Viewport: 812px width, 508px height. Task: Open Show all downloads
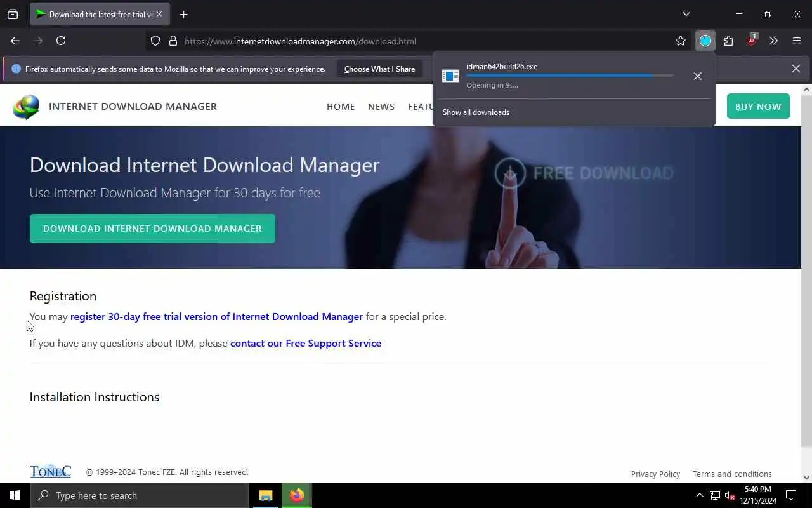pyautogui.click(x=476, y=112)
